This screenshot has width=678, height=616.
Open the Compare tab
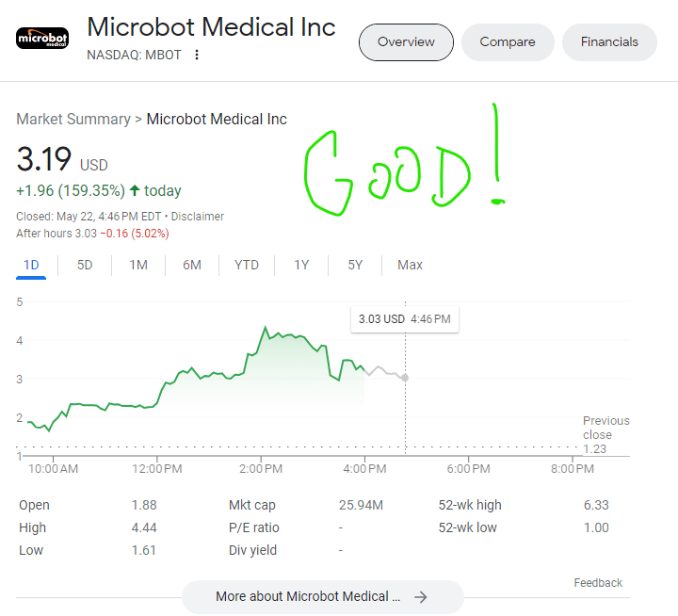click(507, 42)
